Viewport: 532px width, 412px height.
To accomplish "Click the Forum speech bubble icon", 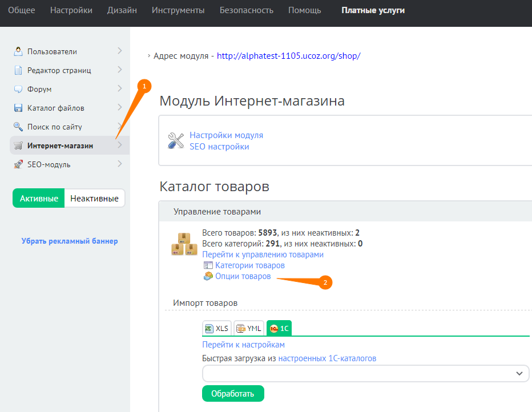I will (x=18, y=89).
